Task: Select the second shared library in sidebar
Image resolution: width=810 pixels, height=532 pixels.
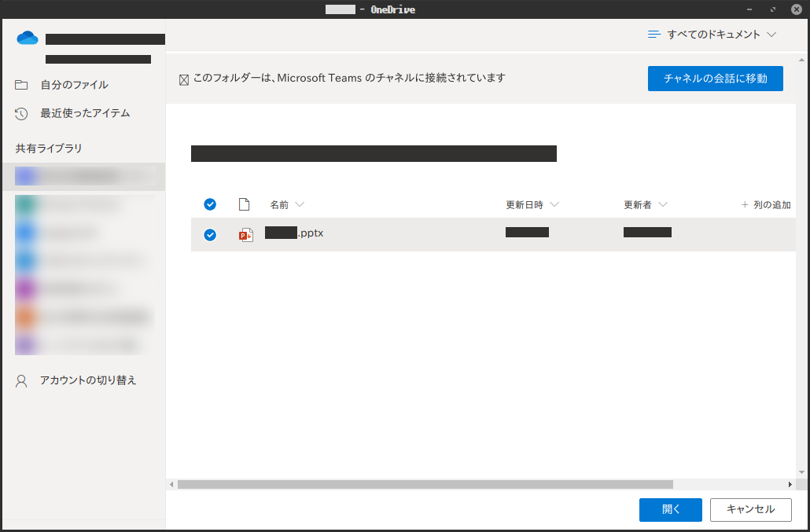Action: pyautogui.click(x=79, y=204)
